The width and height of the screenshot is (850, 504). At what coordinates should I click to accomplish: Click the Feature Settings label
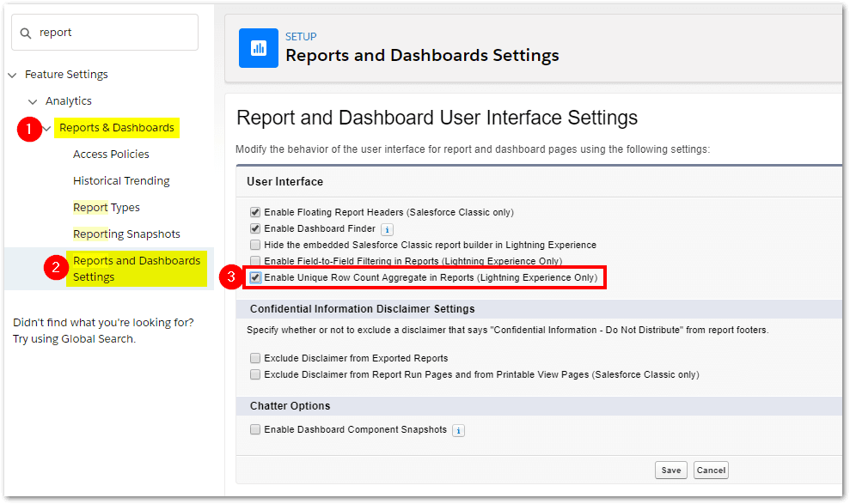coord(66,74)
